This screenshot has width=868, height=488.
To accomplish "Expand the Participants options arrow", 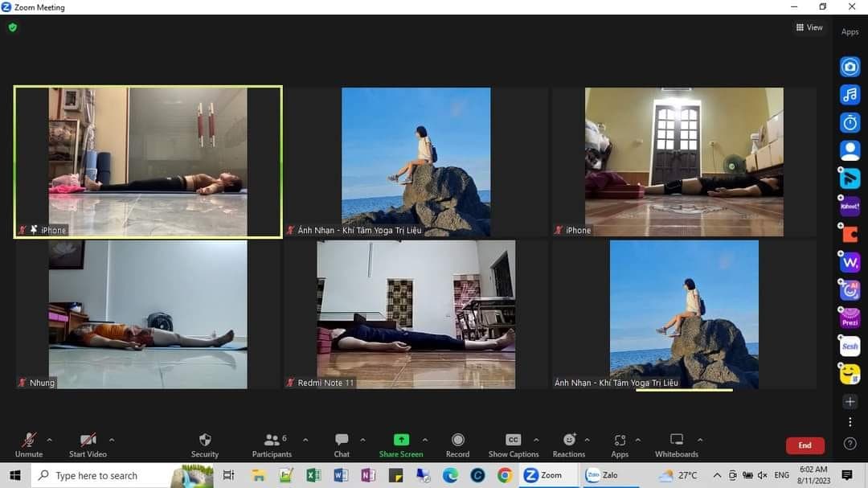I will click(305, 440).
